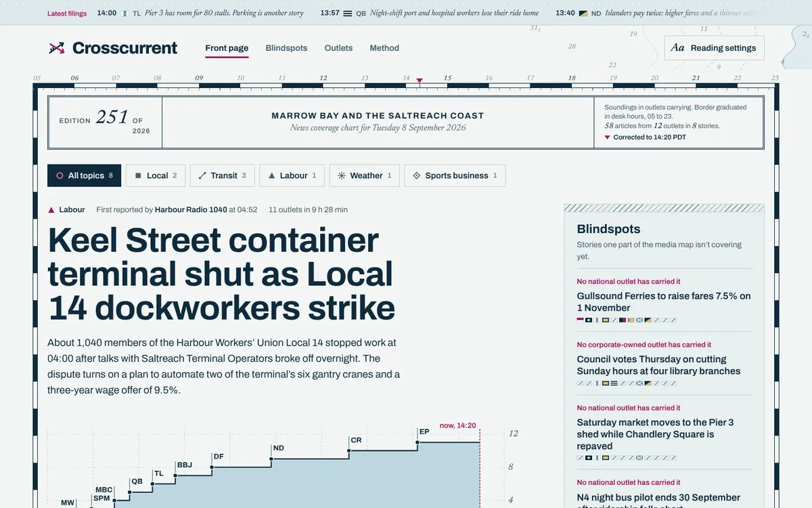Click the TL marker on the coverage chart
Image resolution: width=812 pixels, height=508 pixels.
152,484
